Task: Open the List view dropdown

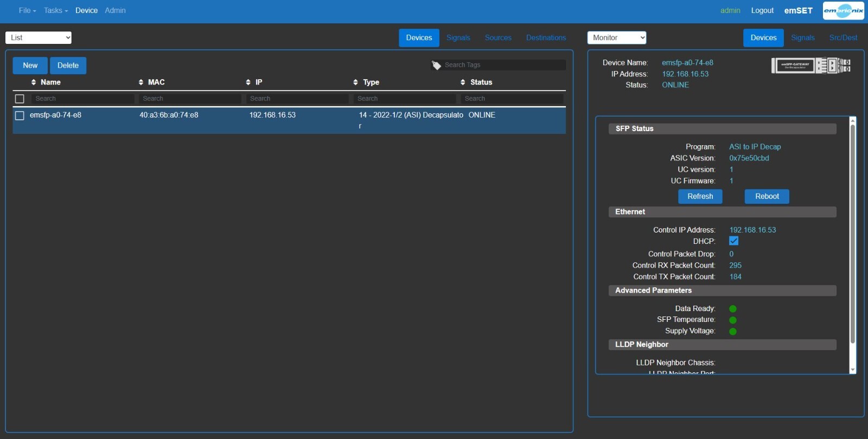Action: click(39, 37)
